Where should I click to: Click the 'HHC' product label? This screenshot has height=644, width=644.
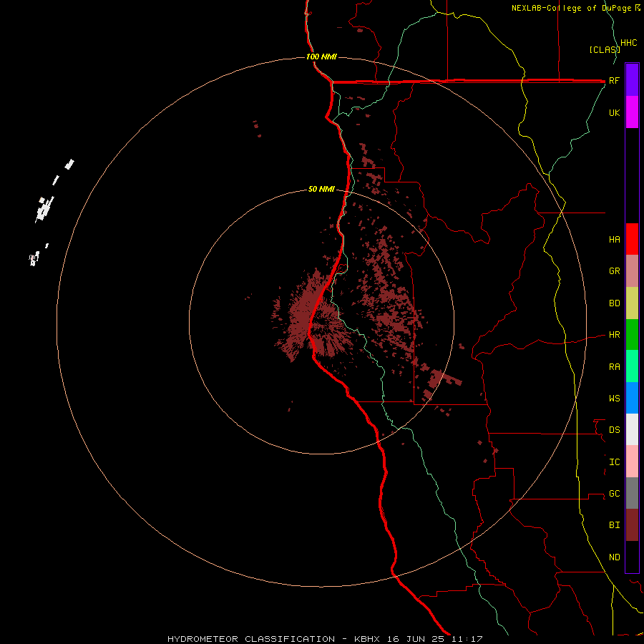629,43
